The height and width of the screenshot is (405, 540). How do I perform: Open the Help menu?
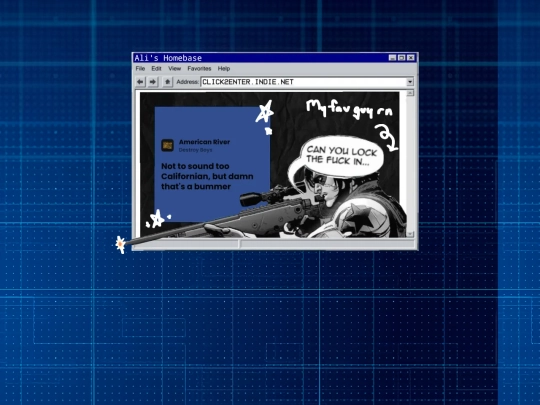[x=224, y=69]
